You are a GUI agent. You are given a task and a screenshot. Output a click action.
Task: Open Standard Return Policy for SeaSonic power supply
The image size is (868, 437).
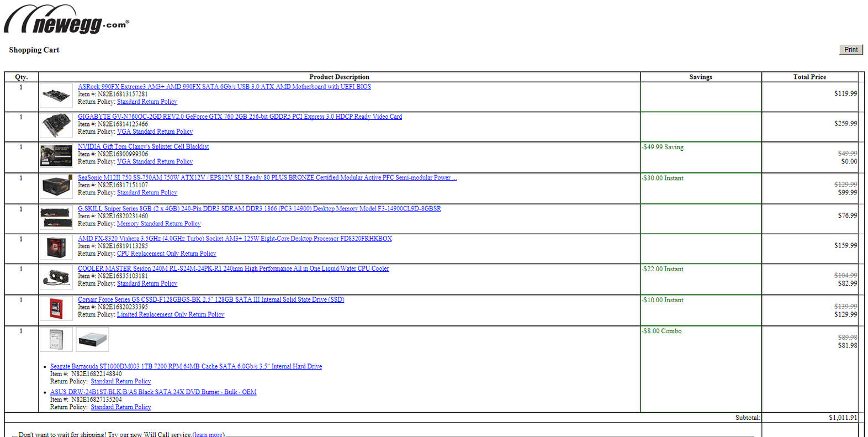147,192
